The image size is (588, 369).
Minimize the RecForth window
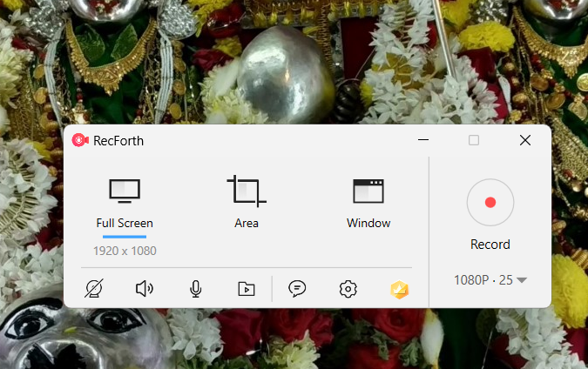(x=423, y=140)
